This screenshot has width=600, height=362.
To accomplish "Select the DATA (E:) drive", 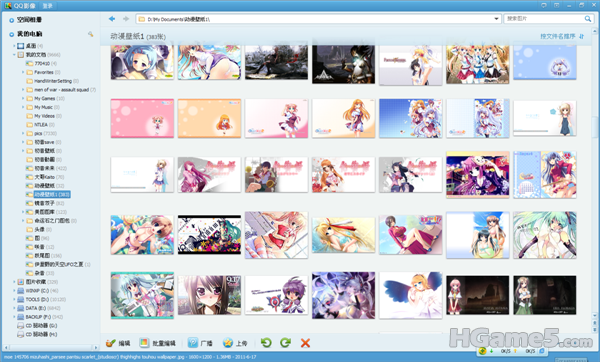I will pos(39,308).
